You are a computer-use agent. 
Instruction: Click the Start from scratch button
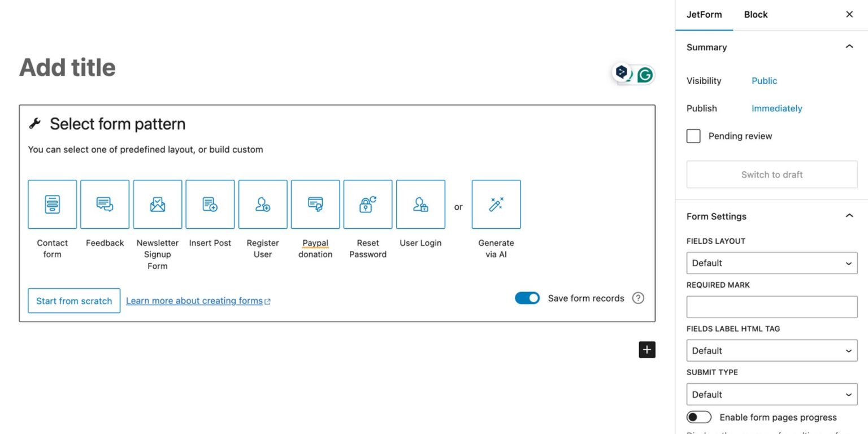point(74,301)
